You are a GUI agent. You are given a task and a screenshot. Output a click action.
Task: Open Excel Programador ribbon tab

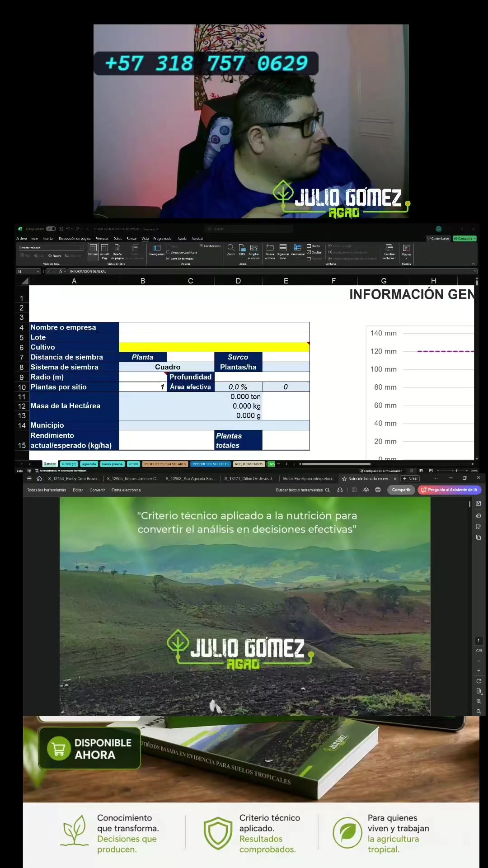click(163, 238)
